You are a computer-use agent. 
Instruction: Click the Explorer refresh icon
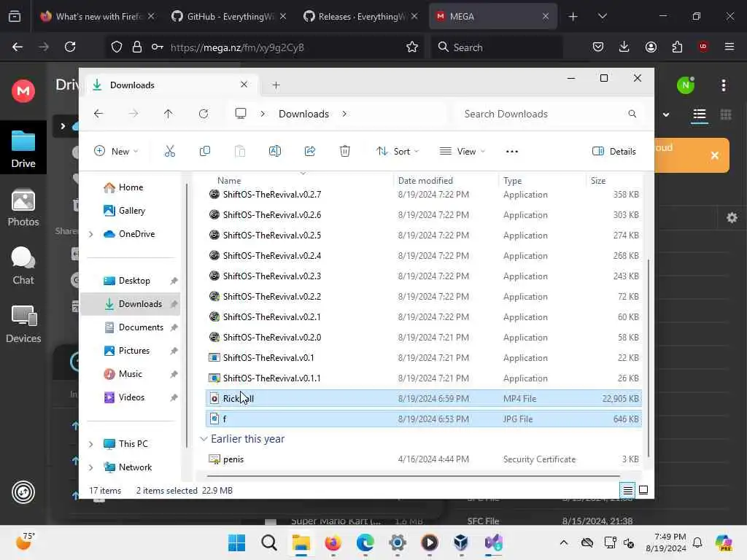click(x=204, y=114)
